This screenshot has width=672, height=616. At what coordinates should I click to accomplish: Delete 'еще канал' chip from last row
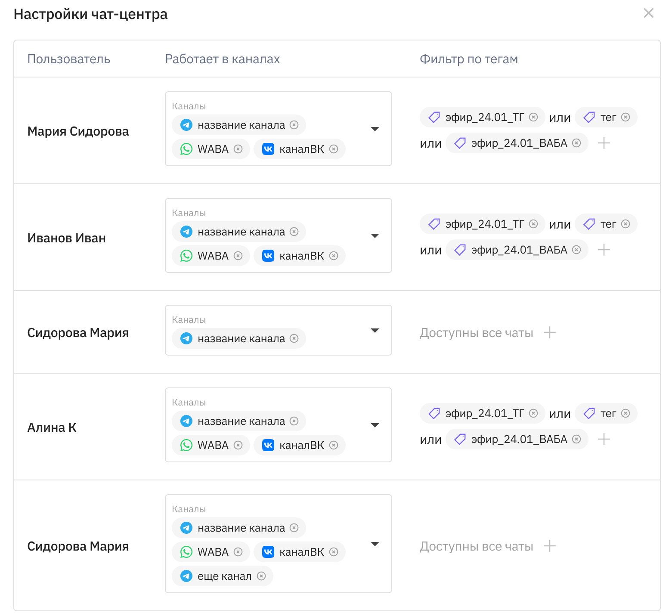pos(261,576)
